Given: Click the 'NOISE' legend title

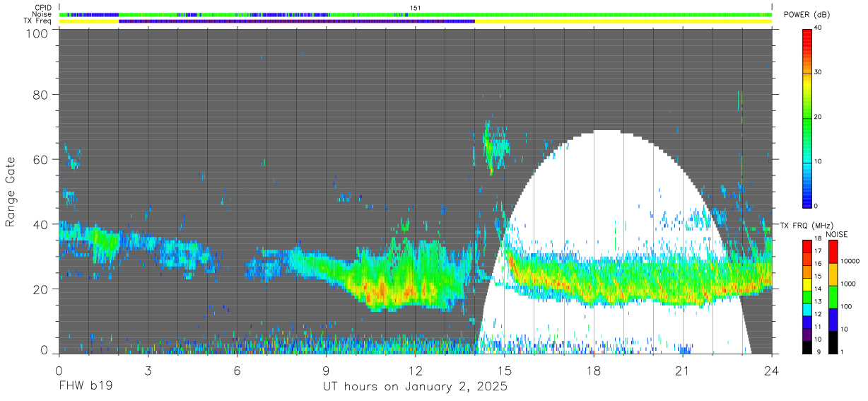Looking at the screenshot, I should click(x=837, y=234).
